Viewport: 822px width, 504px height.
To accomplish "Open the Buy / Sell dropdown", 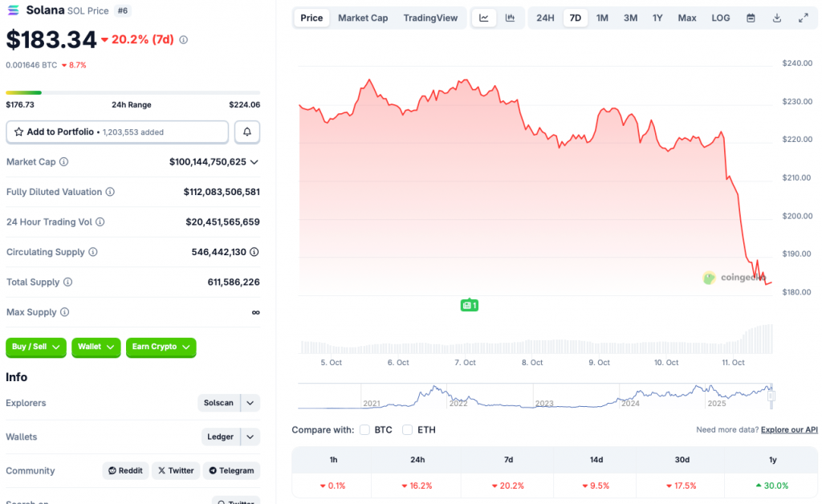I will click(35, 347).
